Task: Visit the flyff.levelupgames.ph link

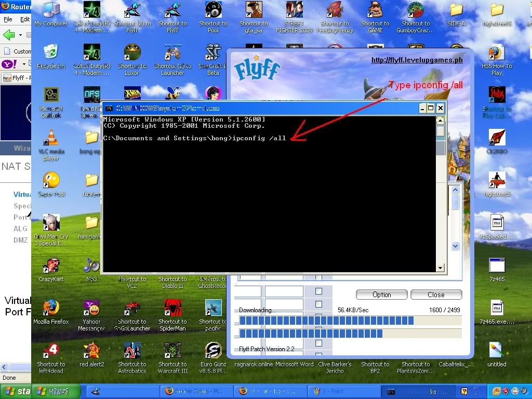Action: click(x=417, y=60)
